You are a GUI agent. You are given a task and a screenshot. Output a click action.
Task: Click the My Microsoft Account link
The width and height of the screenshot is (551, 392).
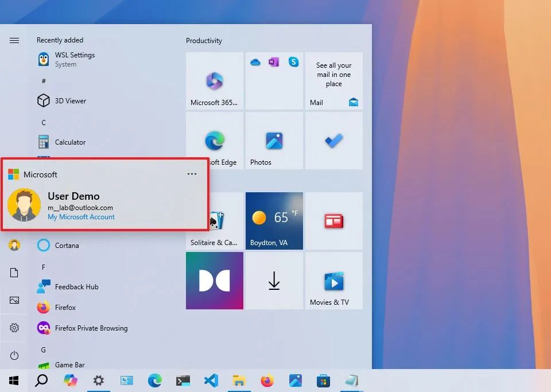click(81, 217)
